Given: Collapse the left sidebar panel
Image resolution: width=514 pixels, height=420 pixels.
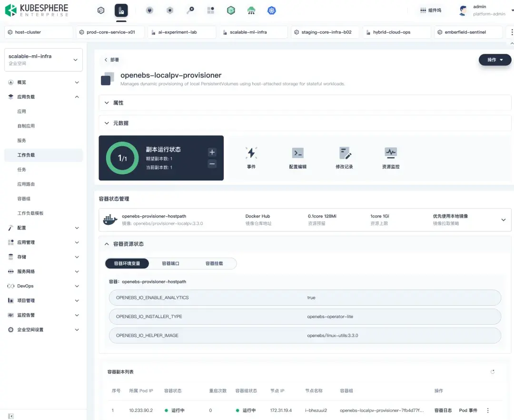Looking at the screenshot, I should (11, 416).
